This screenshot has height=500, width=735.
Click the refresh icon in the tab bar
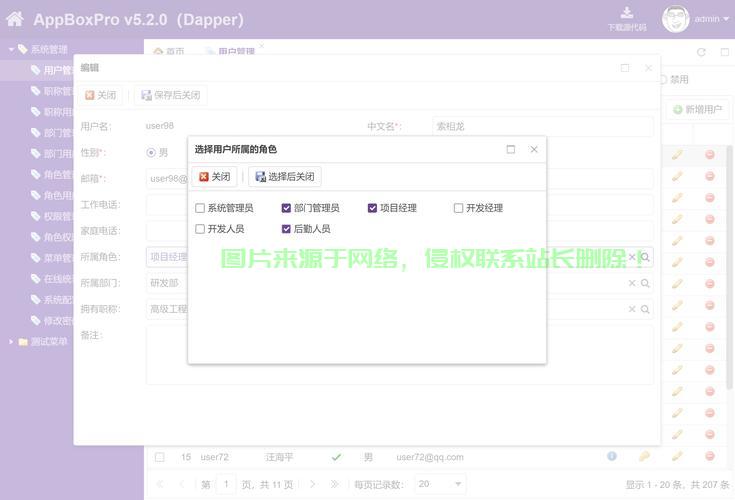pos(701,52)
